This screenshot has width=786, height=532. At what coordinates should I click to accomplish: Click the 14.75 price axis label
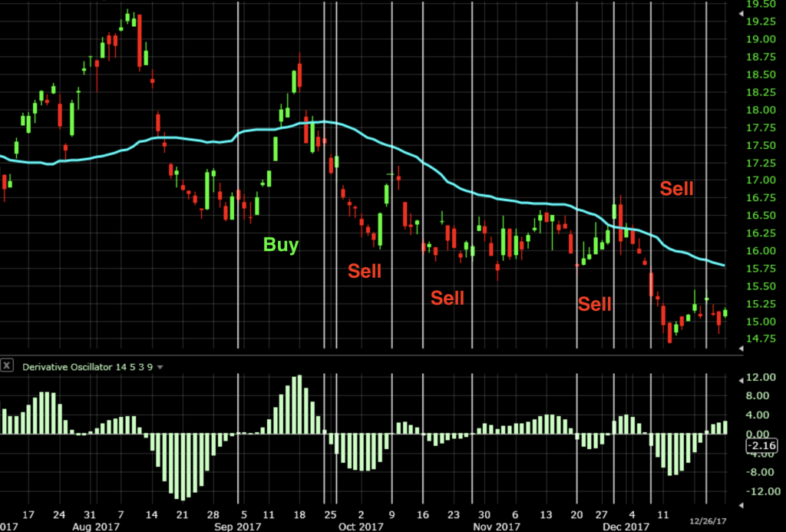coord(761,339)
